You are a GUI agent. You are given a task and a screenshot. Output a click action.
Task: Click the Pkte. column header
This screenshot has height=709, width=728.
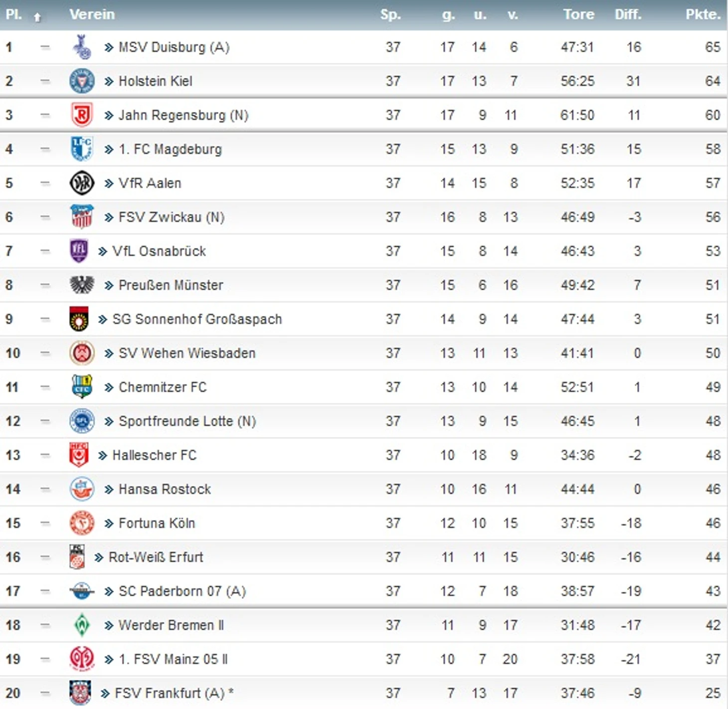(x=703, y=14)
